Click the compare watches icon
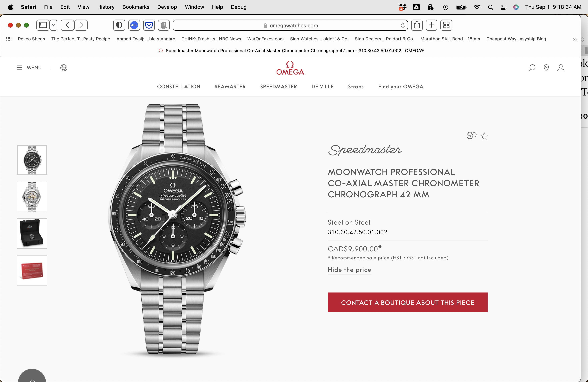The height and width of the screenshot is (382, 588). tap(471, 135)
